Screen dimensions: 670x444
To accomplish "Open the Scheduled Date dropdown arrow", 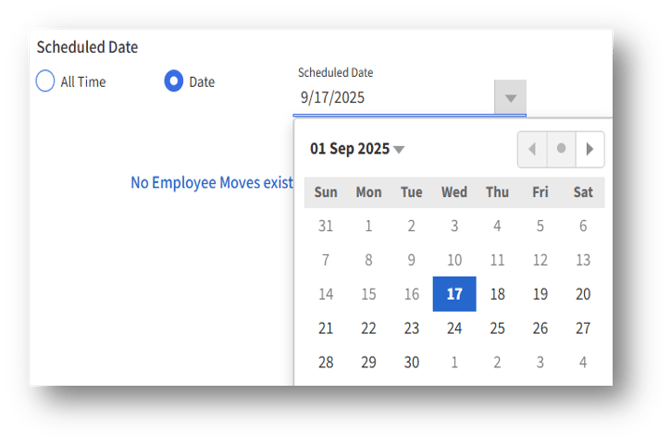I will click(x=510, y=98).
